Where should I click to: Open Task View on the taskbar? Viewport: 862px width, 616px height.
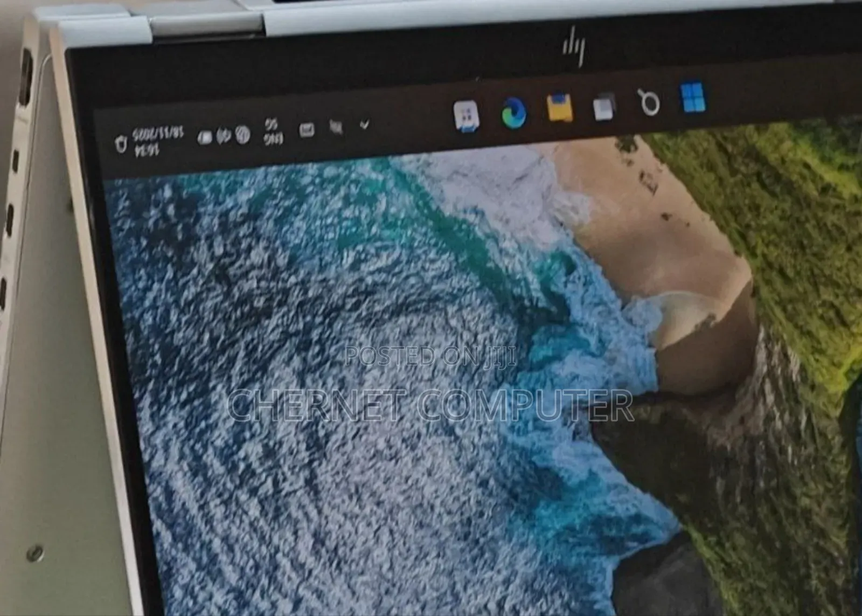point(604,106)
